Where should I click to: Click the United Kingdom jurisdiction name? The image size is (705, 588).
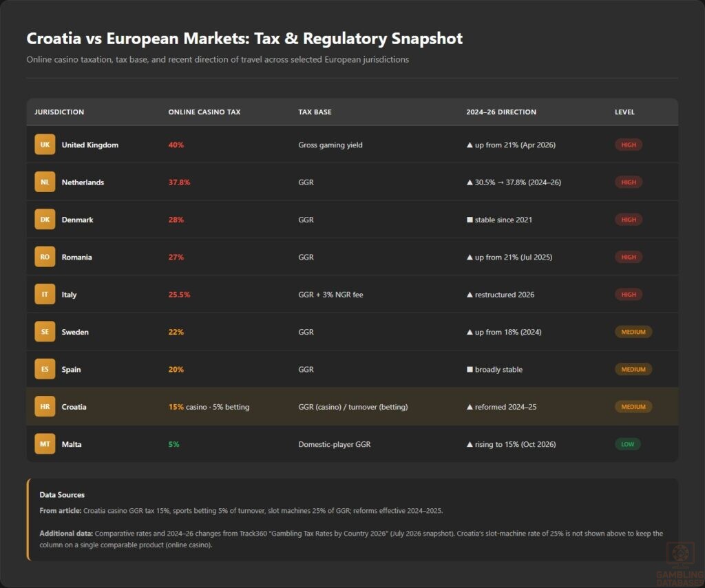point(90,145)
